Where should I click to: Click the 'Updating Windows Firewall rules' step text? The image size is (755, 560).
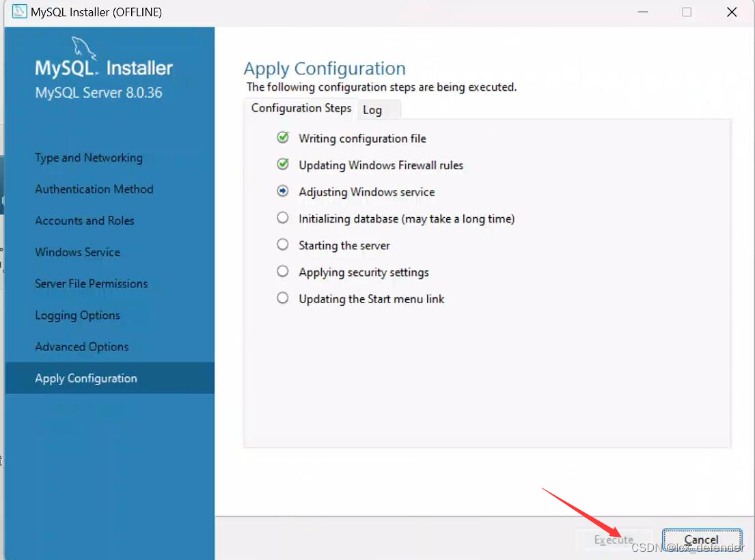pyautogui.click(x=381, y=165)
